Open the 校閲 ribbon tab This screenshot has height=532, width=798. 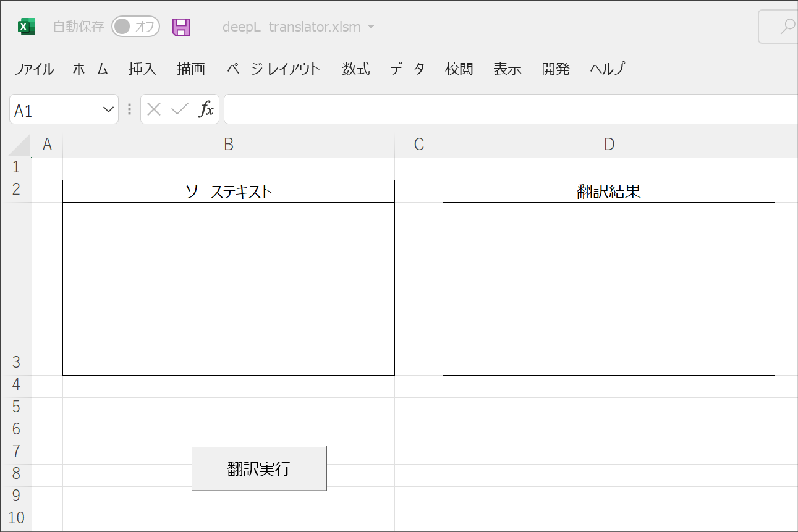458,69
